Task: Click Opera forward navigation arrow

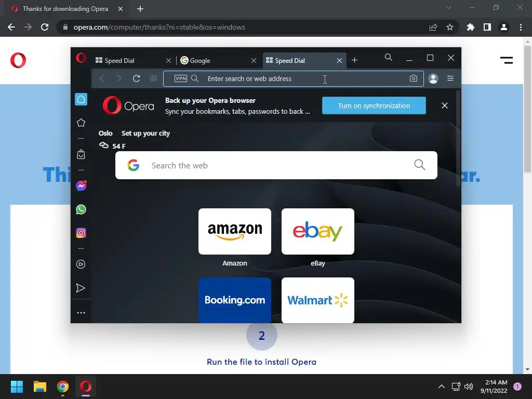Action: click(119, 78)
